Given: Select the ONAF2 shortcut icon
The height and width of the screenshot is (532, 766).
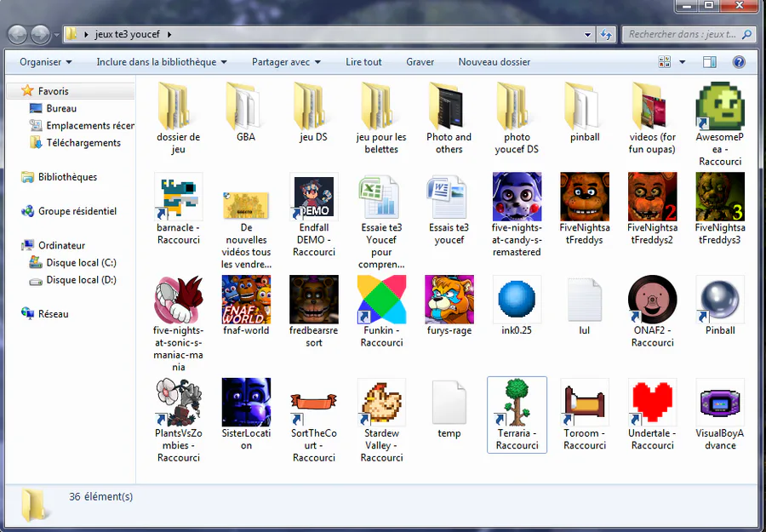Looking at the screenshot, I should (652, 300).
